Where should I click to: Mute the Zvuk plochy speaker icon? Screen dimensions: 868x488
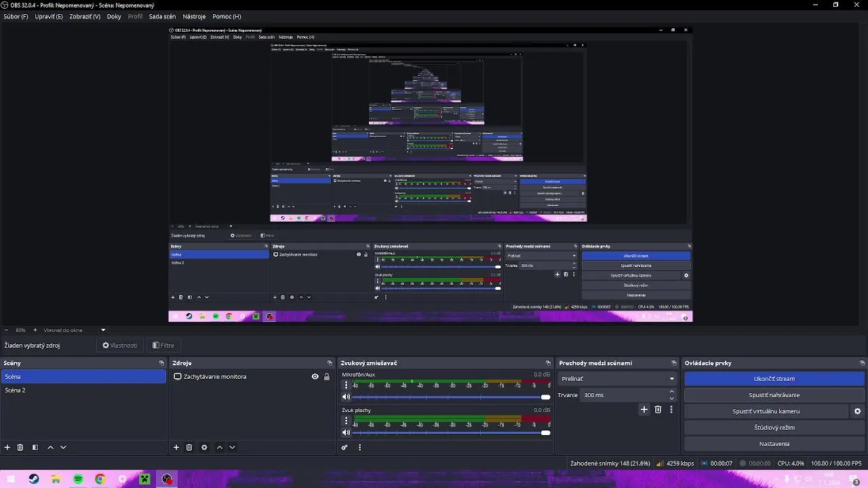click(346, 433)
